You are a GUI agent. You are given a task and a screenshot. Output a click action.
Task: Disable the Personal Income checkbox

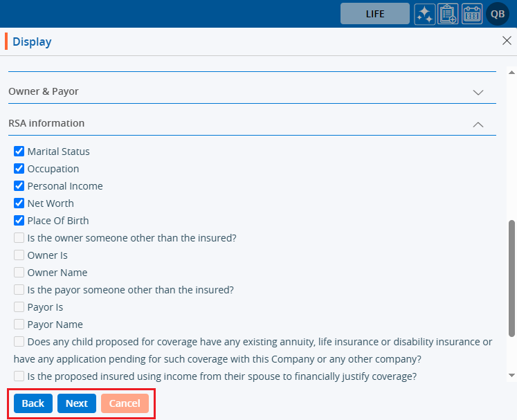[19, 186]
